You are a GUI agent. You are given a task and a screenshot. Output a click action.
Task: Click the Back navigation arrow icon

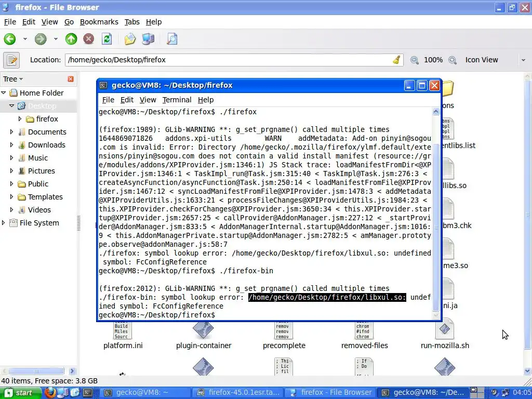pyautogui.click(x=10, y=39)
